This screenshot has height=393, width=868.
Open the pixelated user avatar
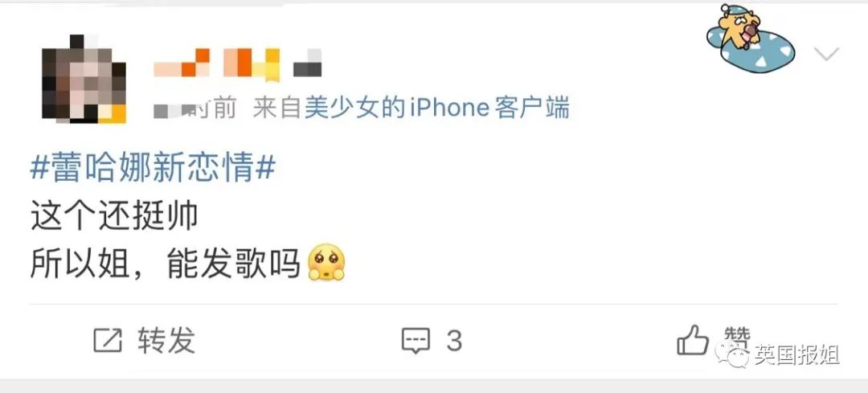coord(84,78)
